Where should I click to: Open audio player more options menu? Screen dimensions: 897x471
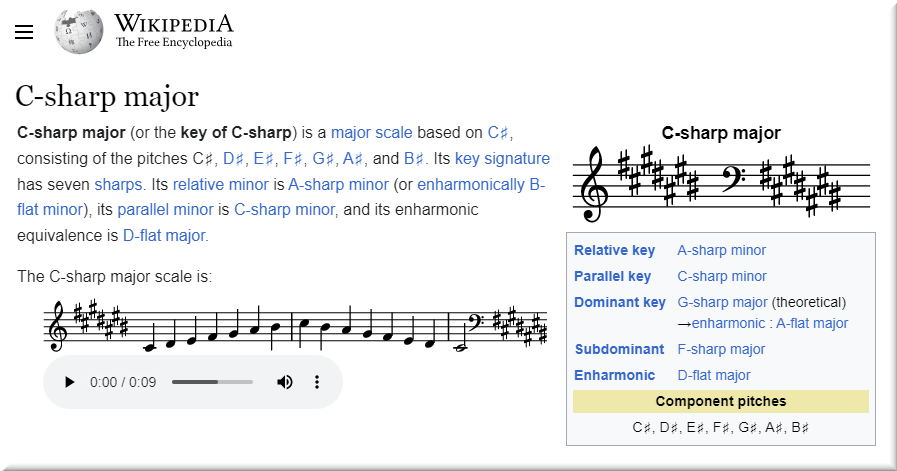tap(317, 382)
